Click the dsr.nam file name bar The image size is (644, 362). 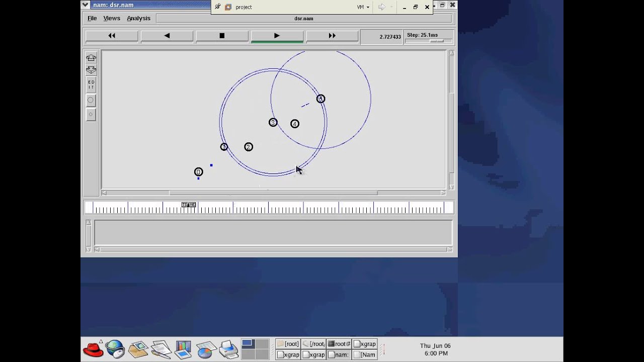304,19
